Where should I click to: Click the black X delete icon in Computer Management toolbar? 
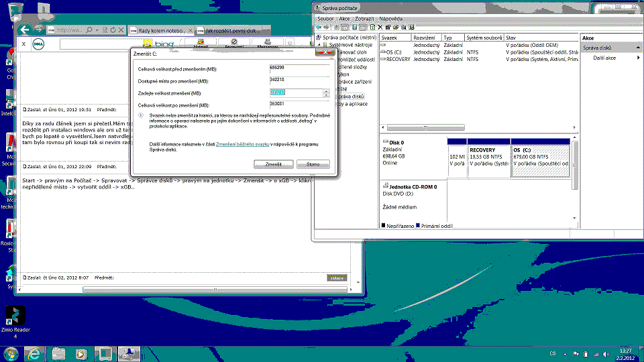(380, 27)
